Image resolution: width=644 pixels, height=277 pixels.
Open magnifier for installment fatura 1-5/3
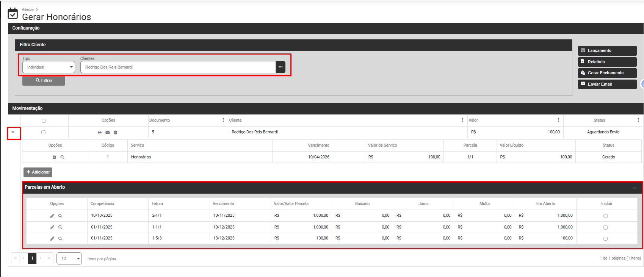(60, 239)
